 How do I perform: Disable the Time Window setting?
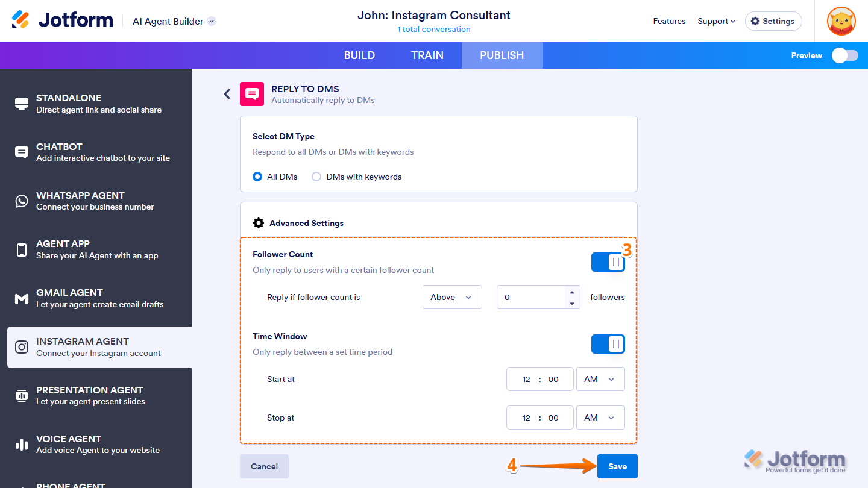click(x=608, y=344)
